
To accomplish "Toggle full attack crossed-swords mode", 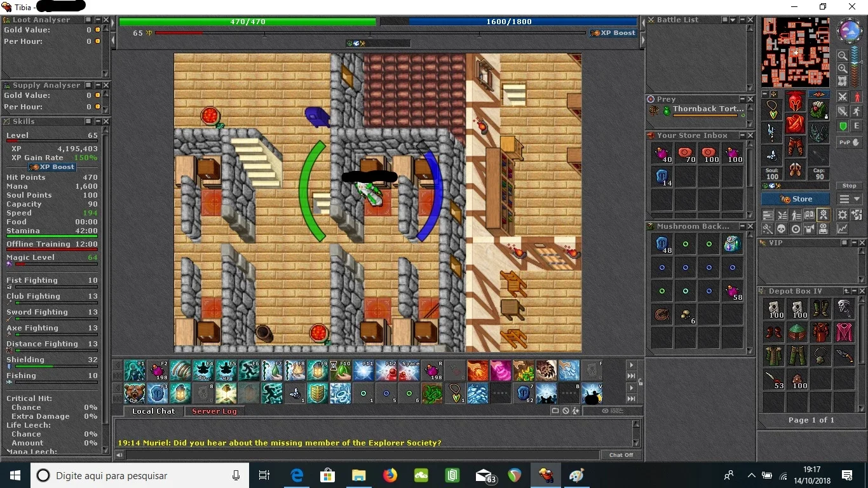I will pyautogui.click(x=843, y=97).
